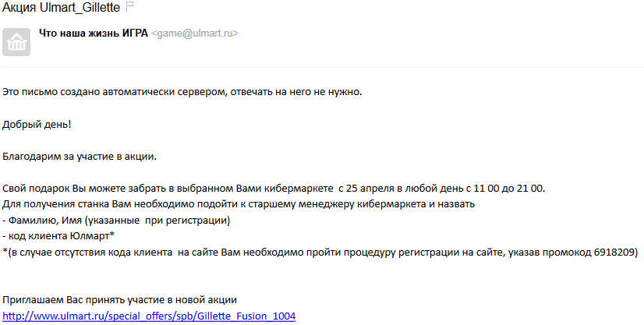
Task: Click the line Фамилию, Имя при регистрации
Action: (x=116, y=221)
